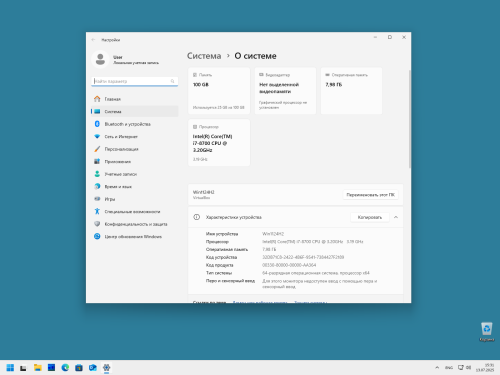The width and height of the screenshot is (500, 375).
Task: Open File Explorer from taskbar
Action: [38, 368]
